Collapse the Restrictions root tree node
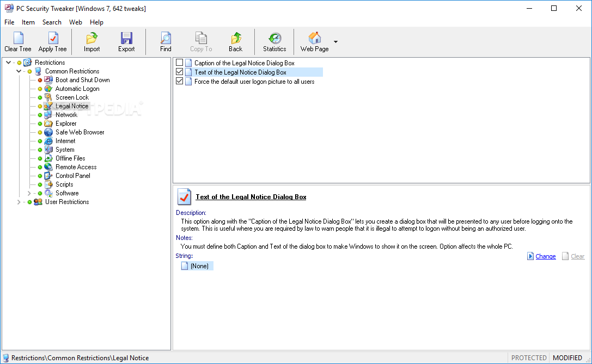The width and height of the screenshot is (592, 364). [8, 63]
